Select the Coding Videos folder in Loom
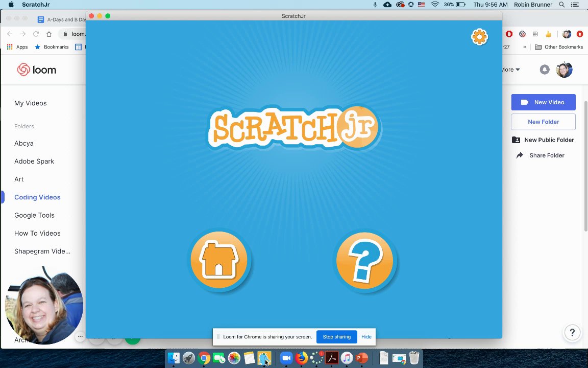Image resolution: width=588 pixels, height=368 pixels. tap(37, 197)
